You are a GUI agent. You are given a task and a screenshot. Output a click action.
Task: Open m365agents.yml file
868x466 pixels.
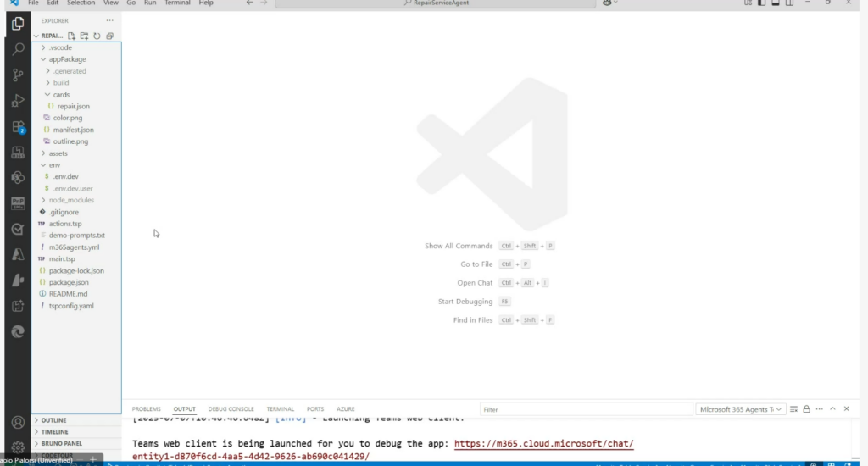74,247
